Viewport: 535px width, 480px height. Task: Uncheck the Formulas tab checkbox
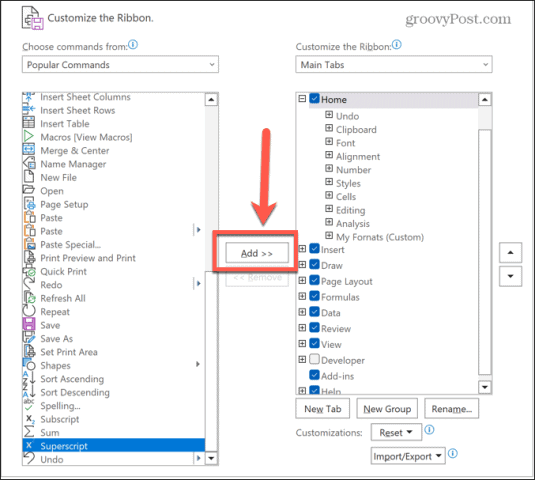315,296
